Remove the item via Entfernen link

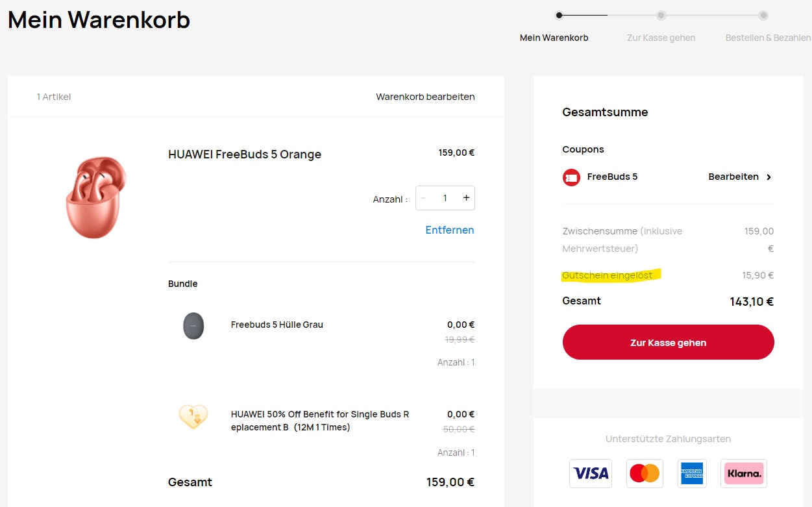449,230
